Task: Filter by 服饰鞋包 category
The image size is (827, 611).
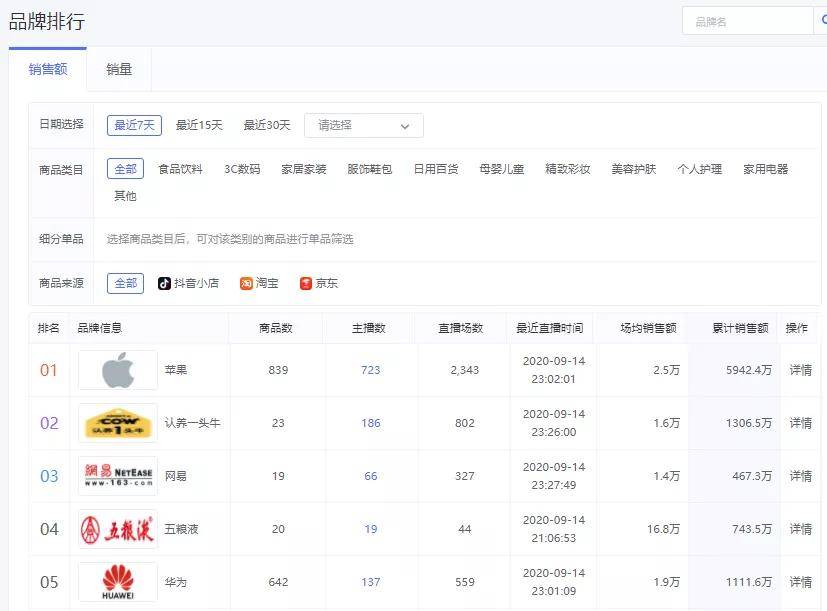Action: (x=370, y=169)
